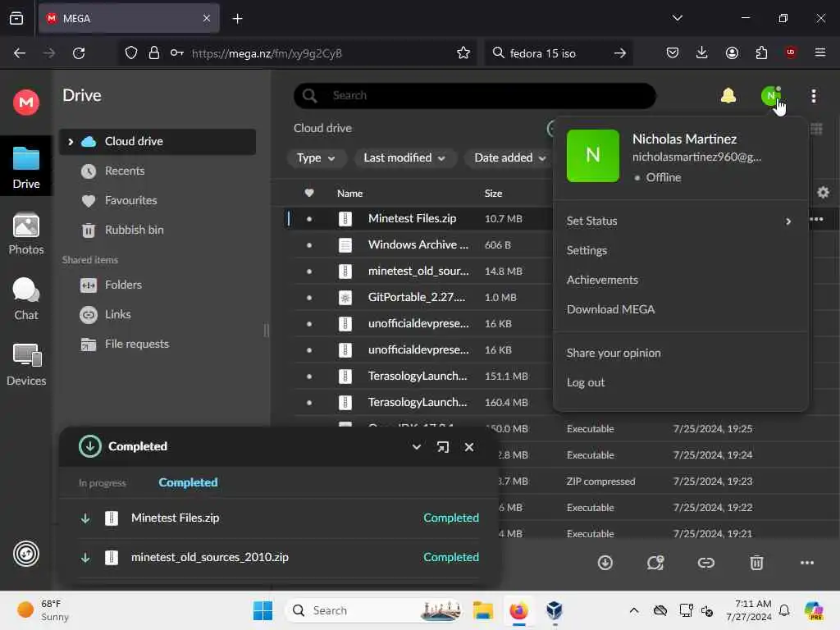Collapse the transfers panel chevron
Viewport: 840px width, 630px height.
[416, 447]
